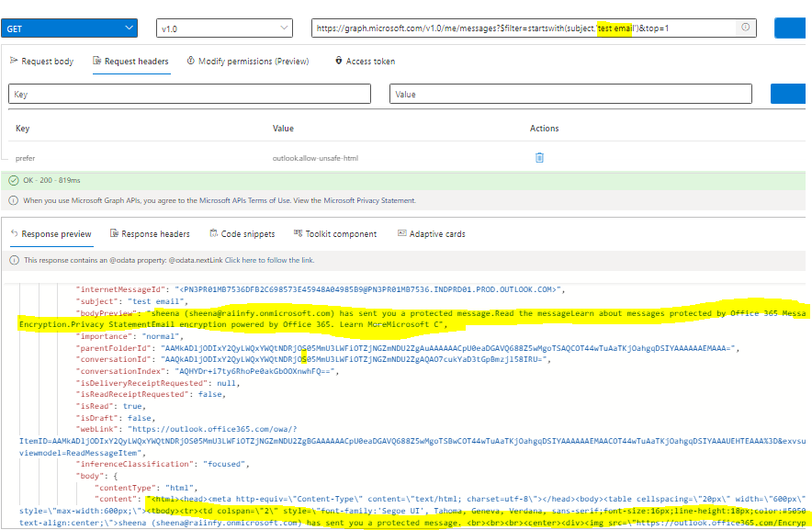Viewport: 812px width, 530px height.
Task: Click the "body": { JSON line
Action: pyautogui.click(x=96, y=476)
